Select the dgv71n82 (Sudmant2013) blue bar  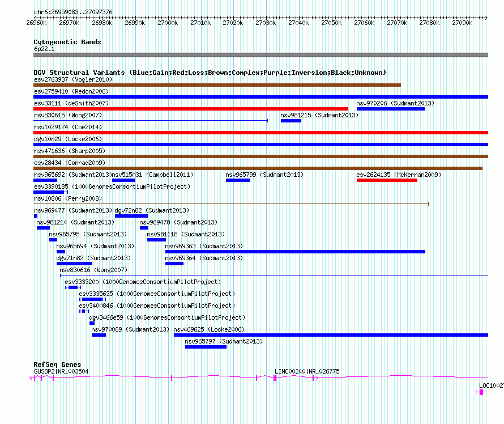coord(74,264)
